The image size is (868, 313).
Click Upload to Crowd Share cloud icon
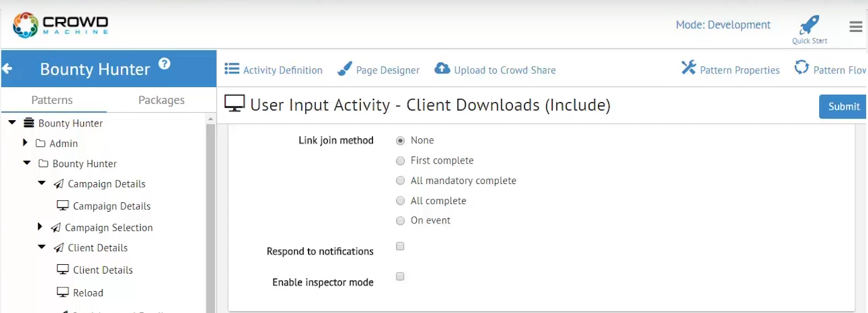pos(442,69)
